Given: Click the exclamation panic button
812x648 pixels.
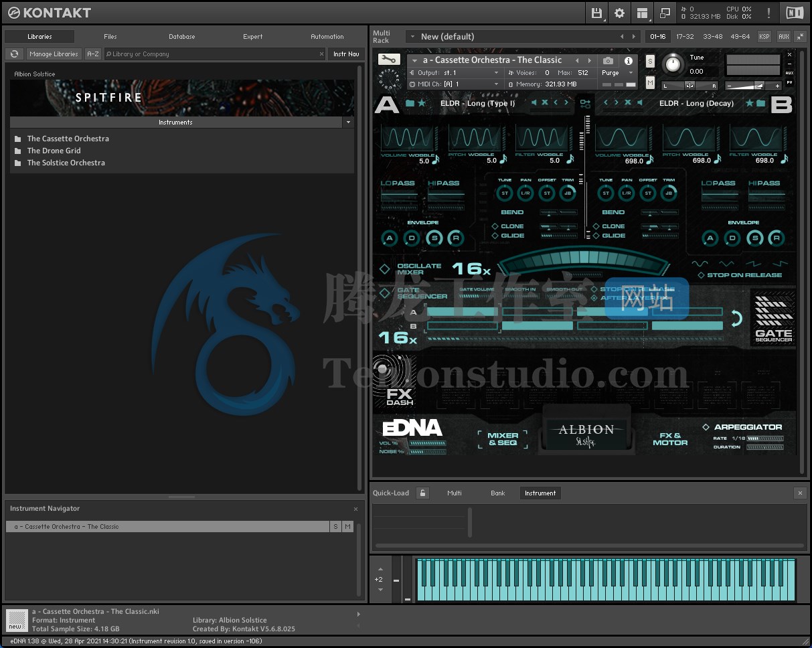Looking at the screenshot, I should point(768,13).
